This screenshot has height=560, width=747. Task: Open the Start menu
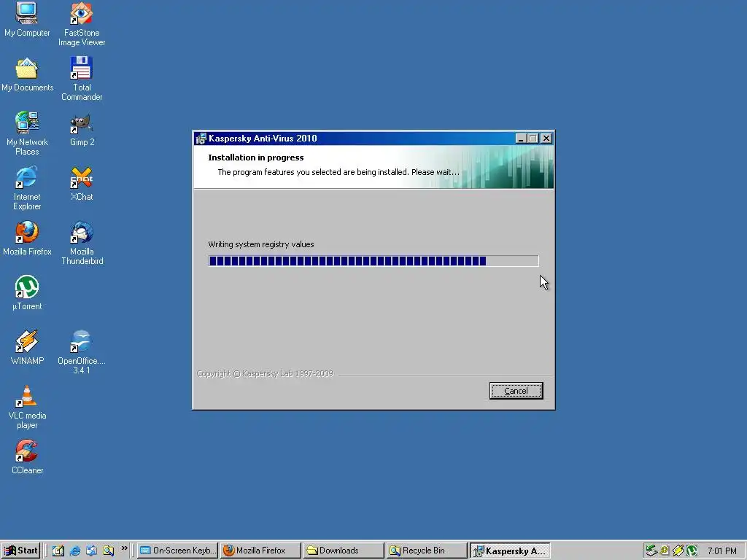(20, 551)
